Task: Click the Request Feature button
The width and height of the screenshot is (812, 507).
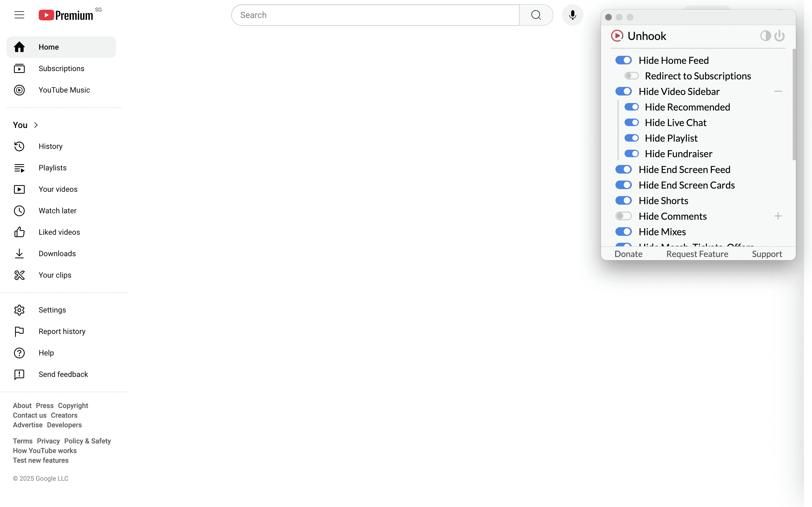Action: click(x=697, y=253)
